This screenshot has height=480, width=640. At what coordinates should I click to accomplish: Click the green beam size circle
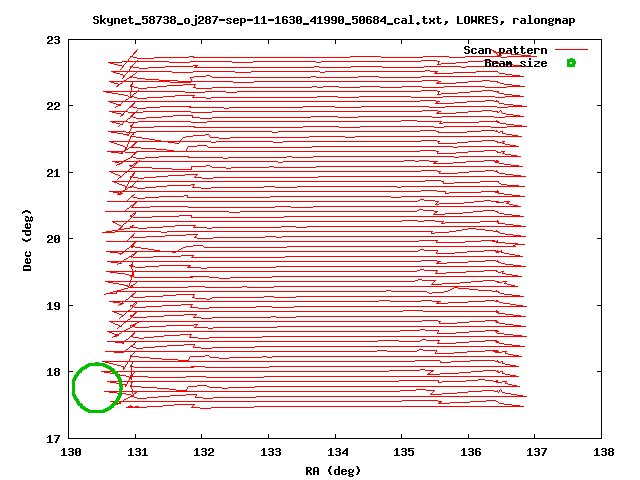97,387
